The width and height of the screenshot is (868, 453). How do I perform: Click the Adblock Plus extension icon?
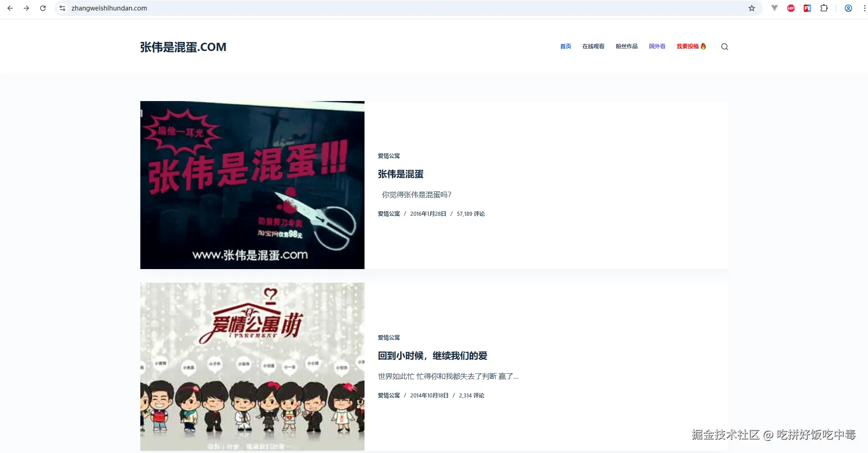point(791,8)
